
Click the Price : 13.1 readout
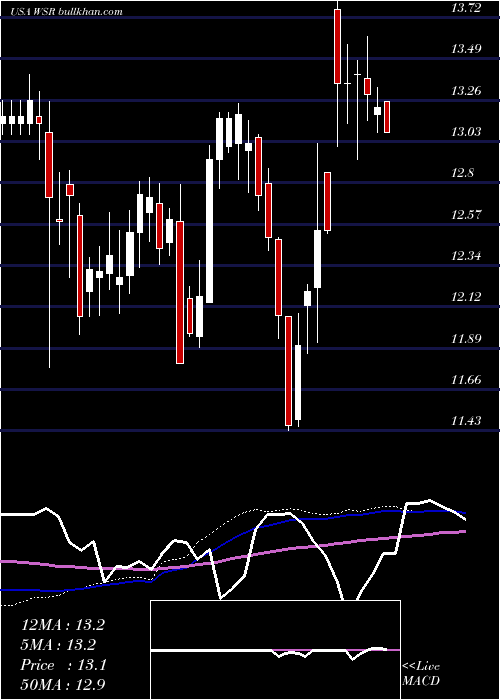63,665
